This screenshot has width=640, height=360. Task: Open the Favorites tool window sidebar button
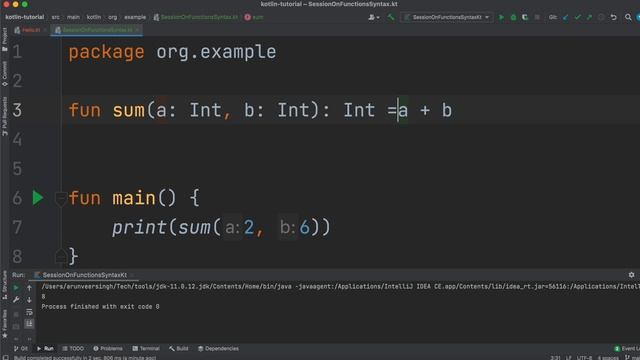[x=4, y=324]
